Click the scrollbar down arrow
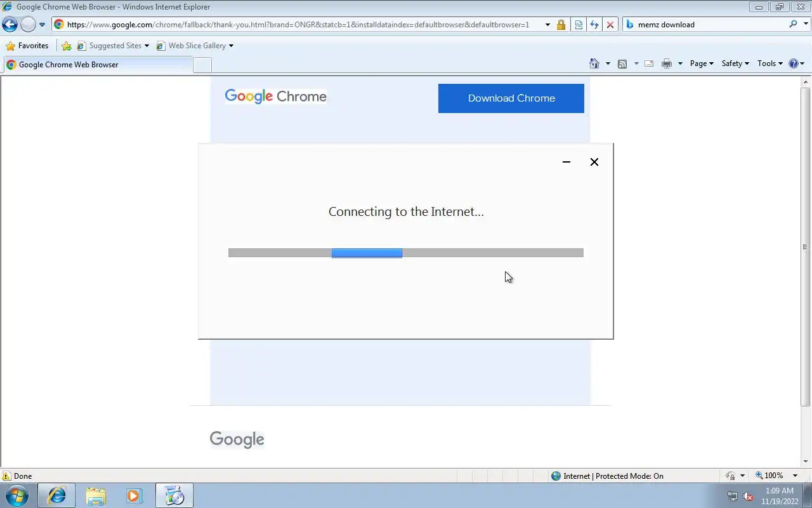The width and height of the screenshot is (812, 508). [x=806, y=462]
